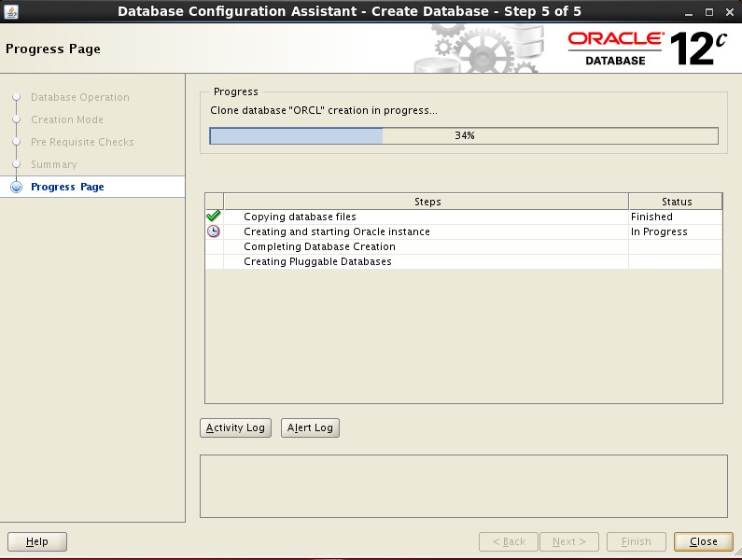This screenshot has width=742, height=560.
Task: Select the Copying database files row
Action: [x=464, y=217]
